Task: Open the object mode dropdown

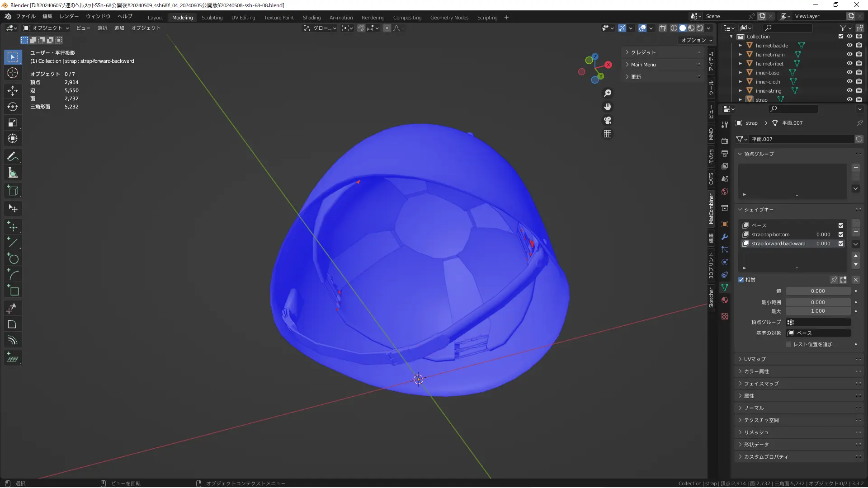Action: coord(47,28)
